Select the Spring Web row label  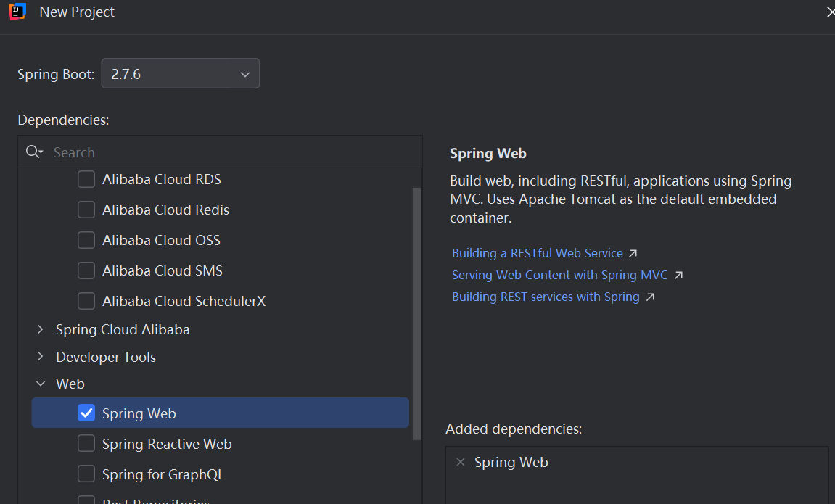click(x=139, y=413)
